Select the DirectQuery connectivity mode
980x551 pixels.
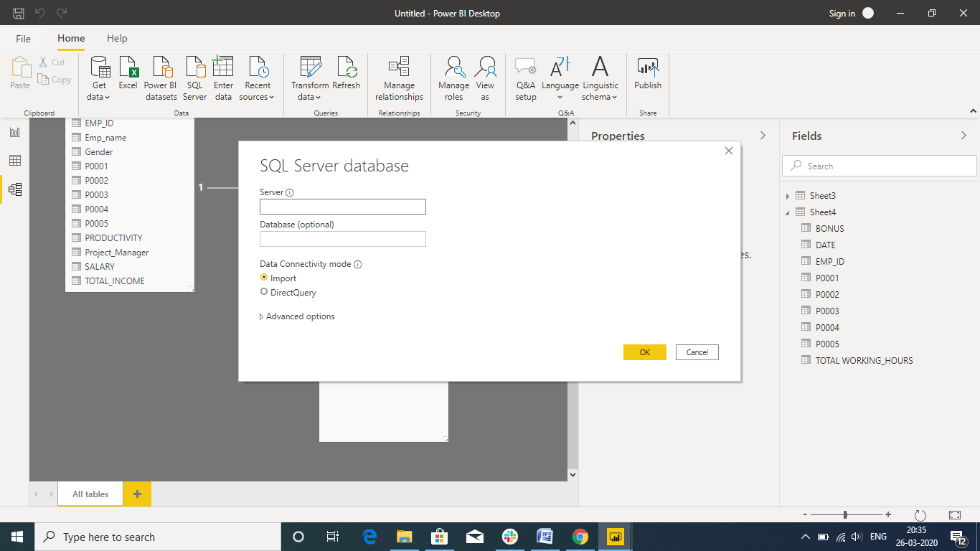pos(288,292)
